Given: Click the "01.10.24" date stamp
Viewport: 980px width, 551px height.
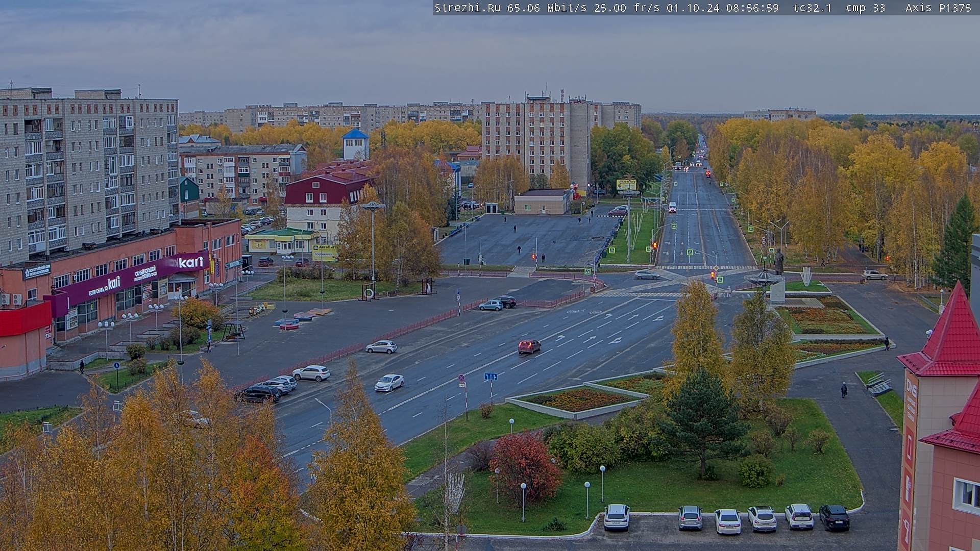Looking at the screenshot, I should (693, 8).
